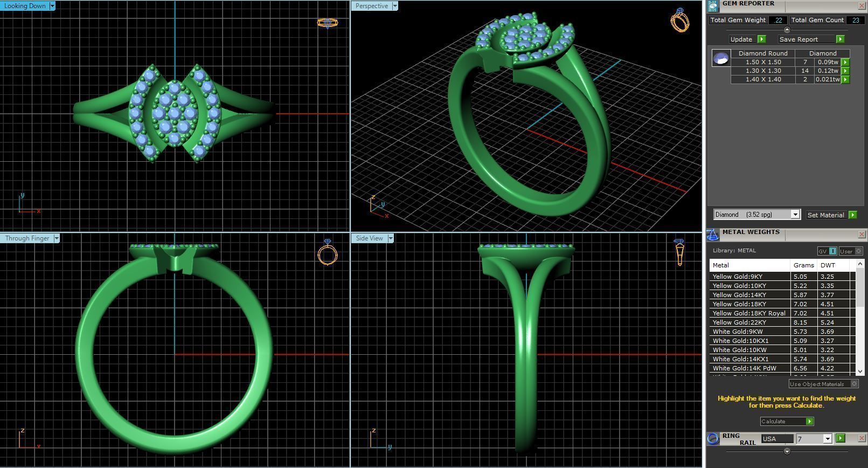This screenshot has height=468, width=868.
Task: Open the Diamond (3.52 spg) material dropdown
Action: pyautogui.click(x=795, y=215)
